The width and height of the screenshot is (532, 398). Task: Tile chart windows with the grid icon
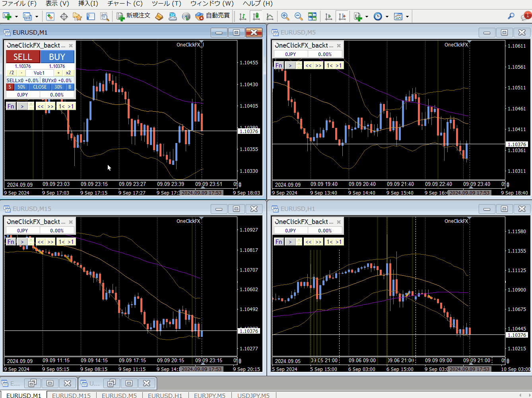tap(313, 16)
